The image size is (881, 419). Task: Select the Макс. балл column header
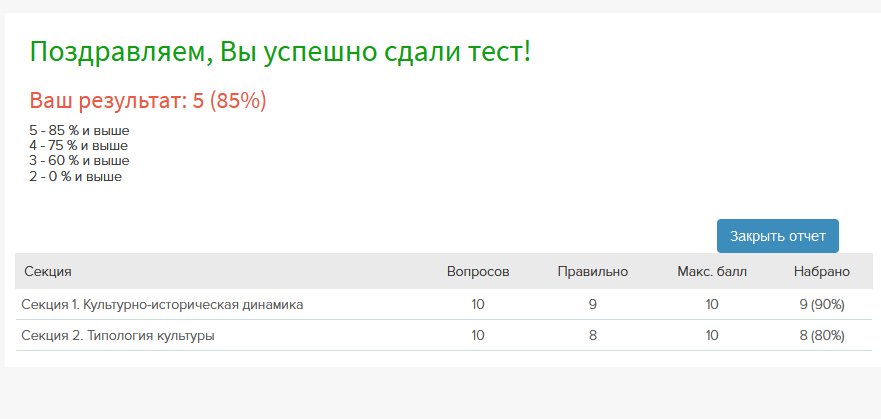[711, 271]
